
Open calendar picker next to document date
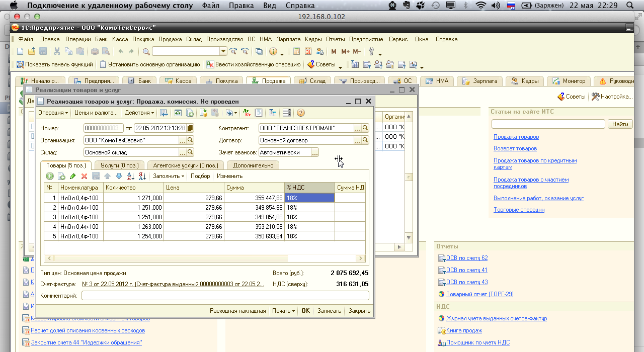pos(190,128)
